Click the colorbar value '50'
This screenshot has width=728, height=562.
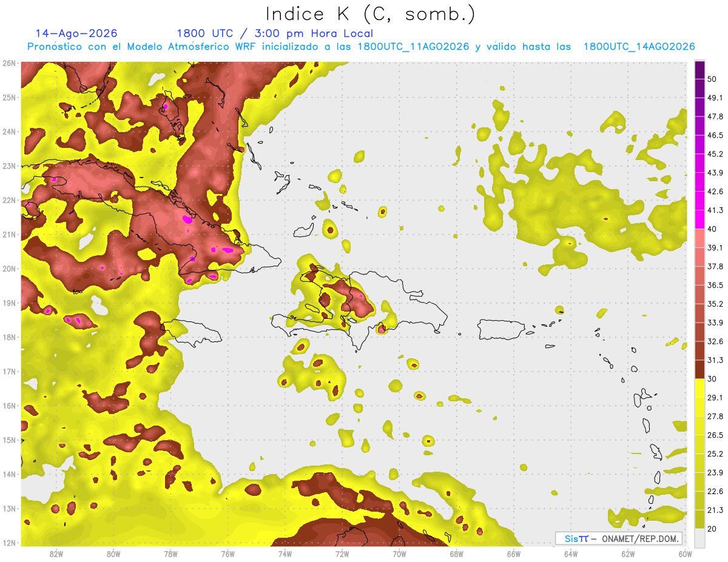coord(712,79)
